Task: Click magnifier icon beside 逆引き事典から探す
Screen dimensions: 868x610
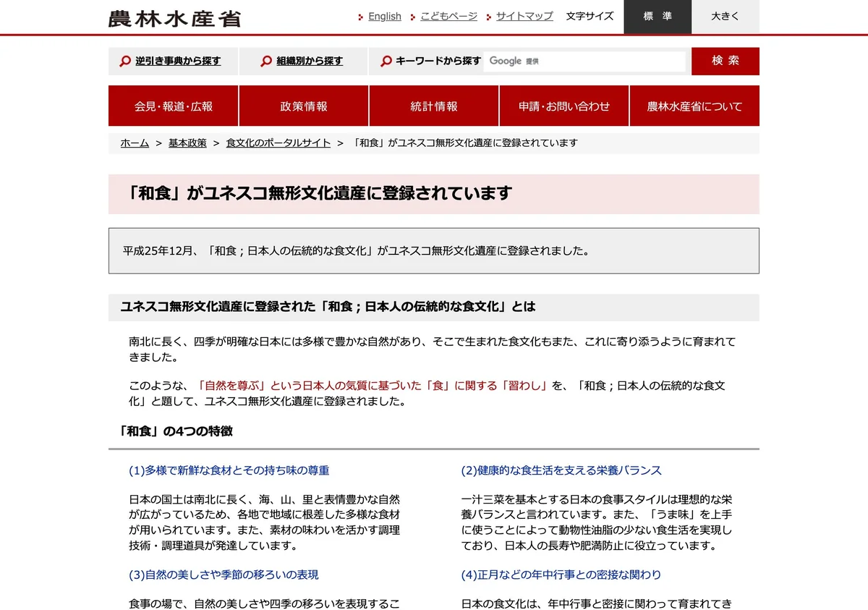Action: coord(126,62)
